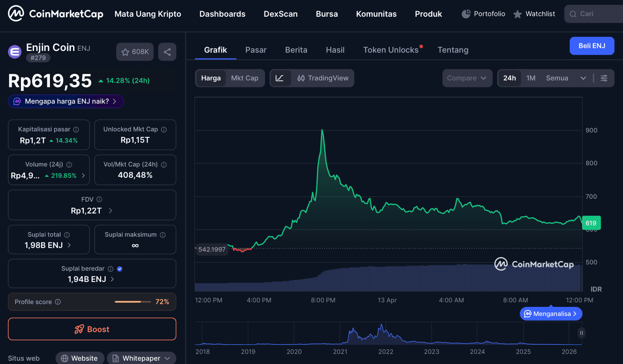The image size is (623, 364).
Task: Open 'Mengapa harga ENJ naik?' link
Action: (65, 101)
